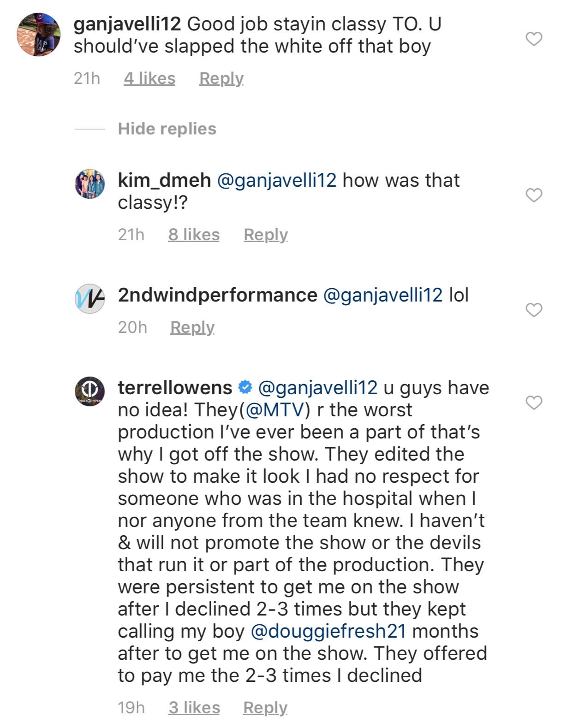This screenshot has width=573, height=728.
Task: Like ganjavelli12's comment with heart icon
Action: click(x=534, y=39)
